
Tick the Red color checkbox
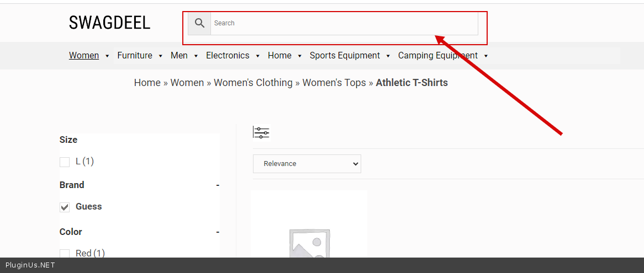point(65,254)
